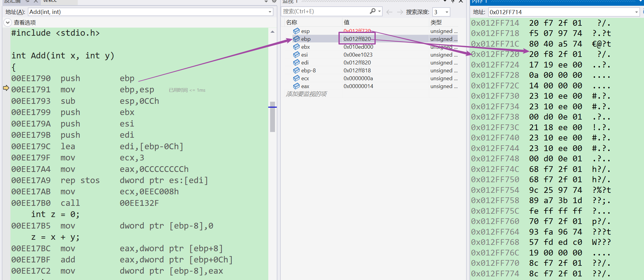
Task: Click the ebp-8 watch item icon
Action: (296, 70)
